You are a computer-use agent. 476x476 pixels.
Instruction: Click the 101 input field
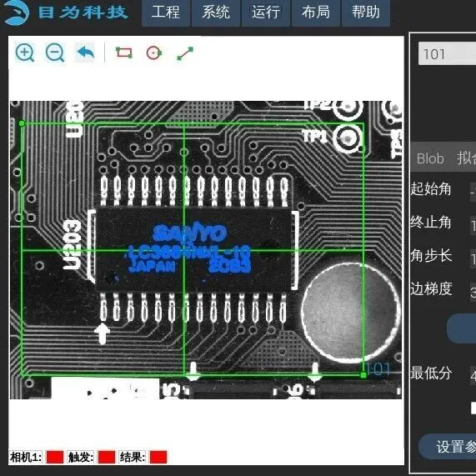pos(447,53)
